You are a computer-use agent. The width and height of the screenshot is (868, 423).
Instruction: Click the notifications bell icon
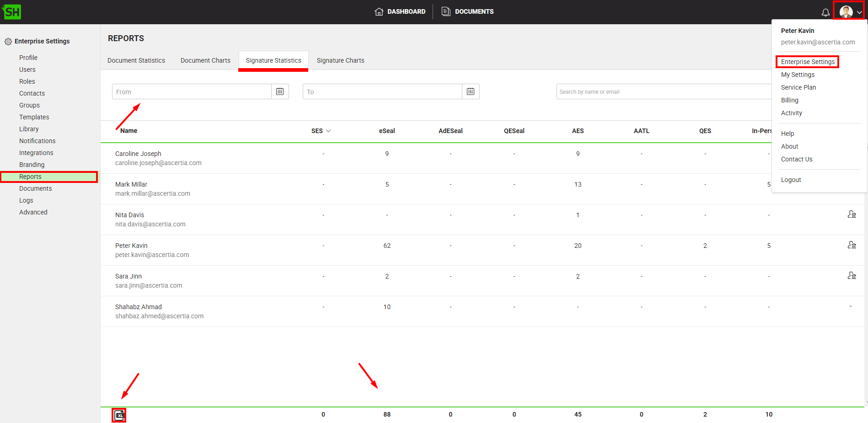[825, 12]
